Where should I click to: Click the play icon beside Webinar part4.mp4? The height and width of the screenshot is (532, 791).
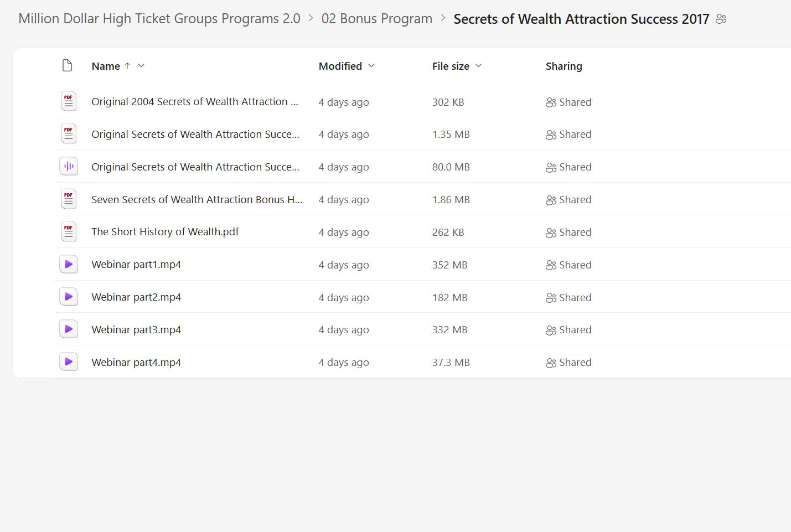point(68,361)
